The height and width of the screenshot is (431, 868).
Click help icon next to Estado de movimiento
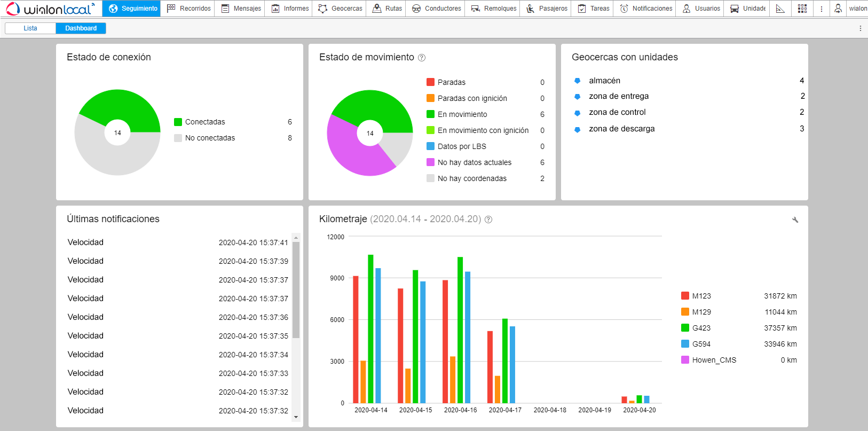(422, 58)
